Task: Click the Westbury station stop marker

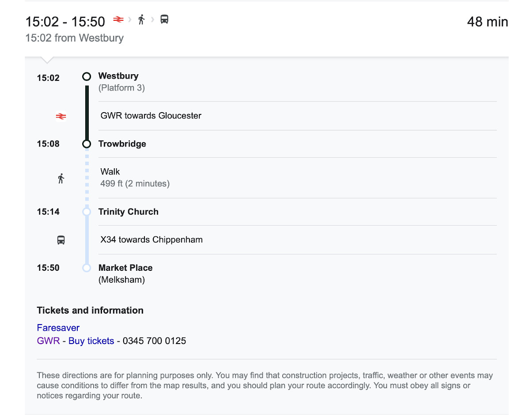Action: tap(87, 76)
